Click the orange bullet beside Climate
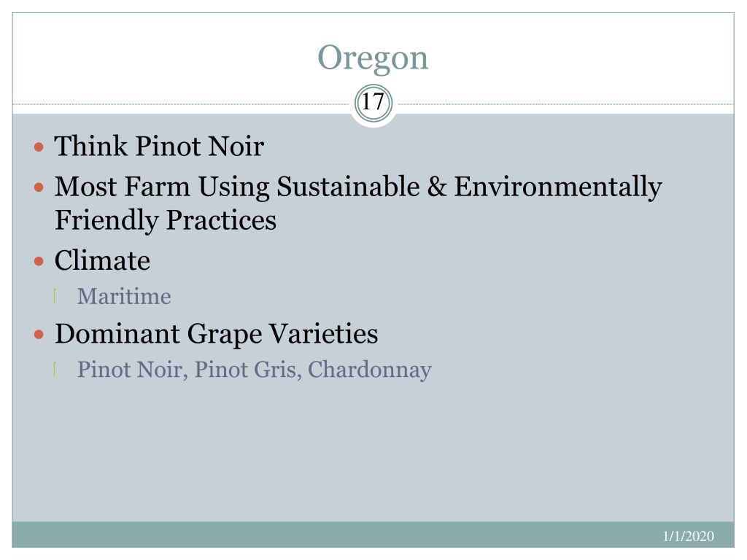 point(39,262)
